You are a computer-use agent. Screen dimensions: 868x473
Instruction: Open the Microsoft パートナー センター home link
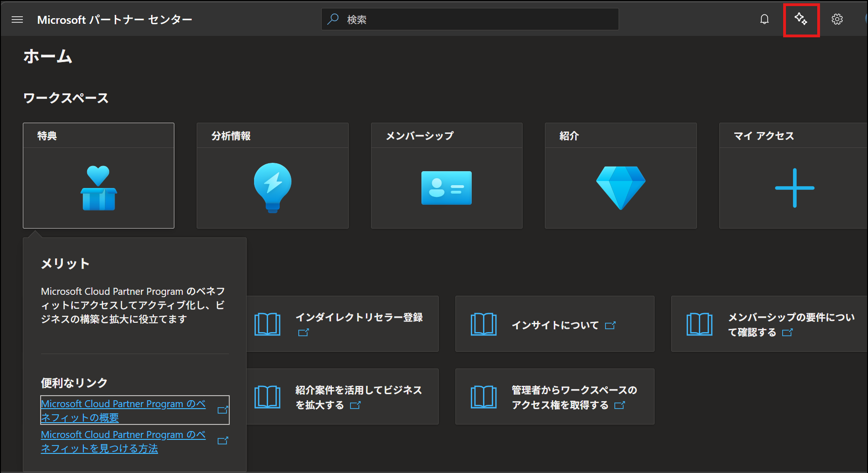pyautogui.click(x=114, y=19)
